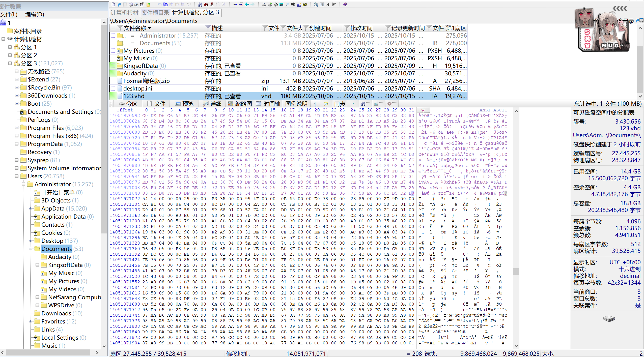Click the new file toolbar icon
This screenshot has width=644, height=357.
point(113,5)
